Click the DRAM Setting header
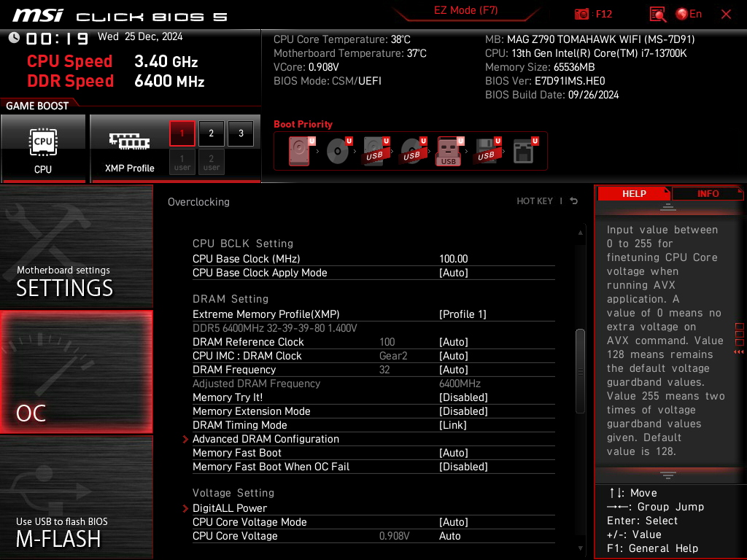 [x=231, y=299]
